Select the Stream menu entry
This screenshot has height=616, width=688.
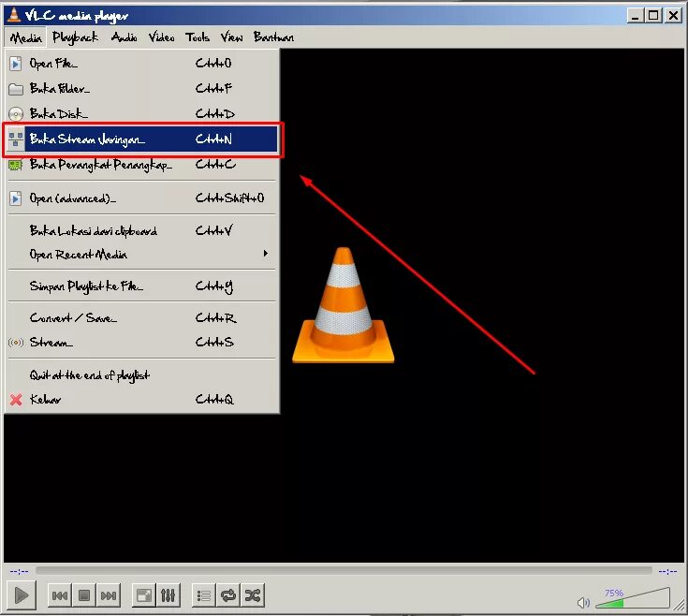pos(142,343)
